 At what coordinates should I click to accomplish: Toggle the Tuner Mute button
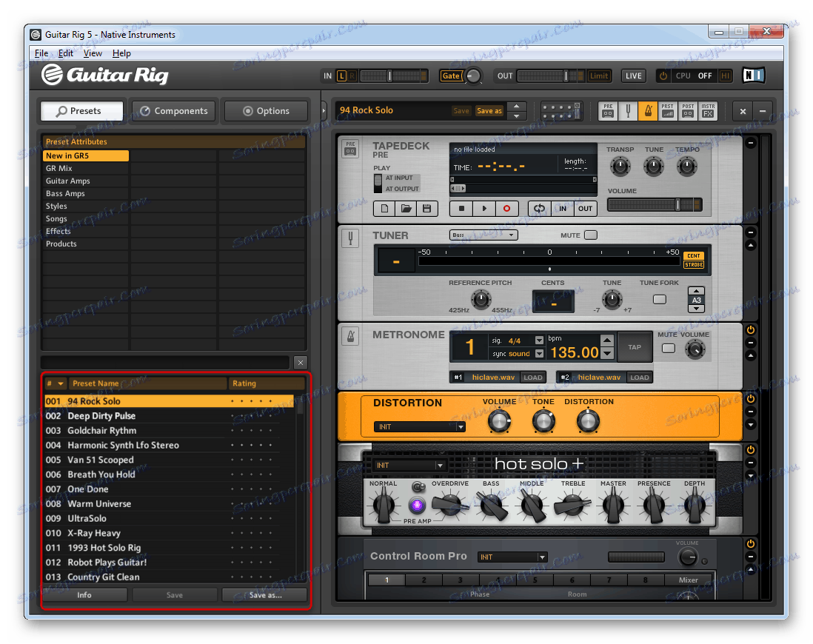(x=591, y=235)
